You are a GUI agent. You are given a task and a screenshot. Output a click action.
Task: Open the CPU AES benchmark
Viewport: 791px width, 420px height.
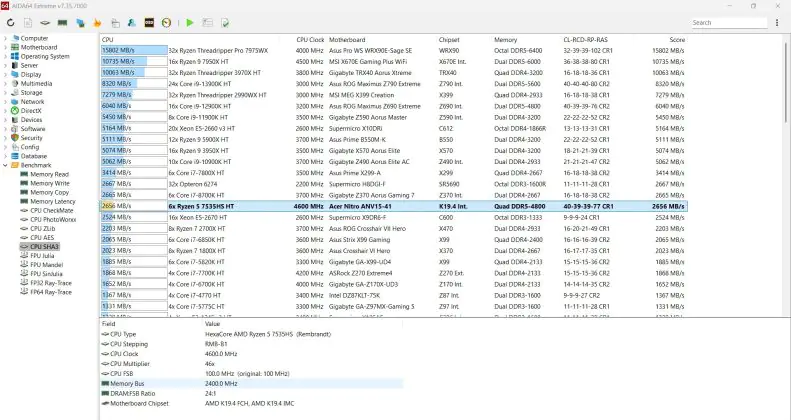coord(42,237)
